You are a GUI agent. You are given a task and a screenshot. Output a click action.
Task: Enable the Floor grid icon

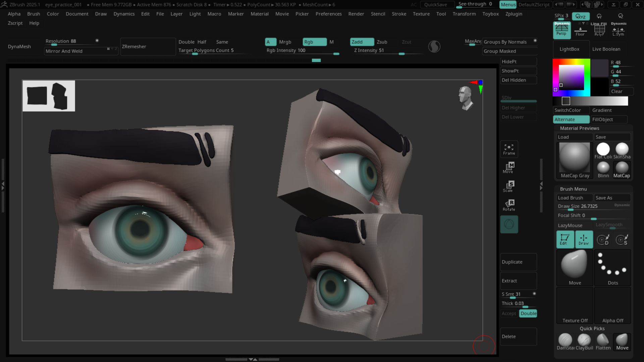coord(580,30)
